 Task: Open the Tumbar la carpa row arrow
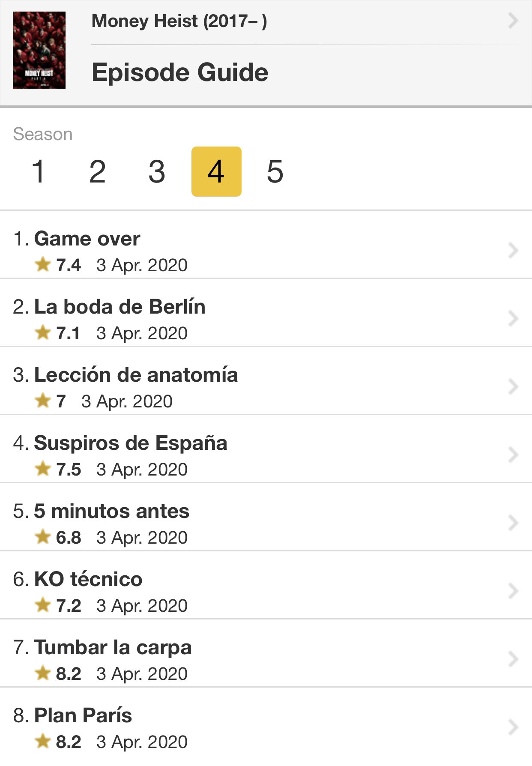pos(513,659)
